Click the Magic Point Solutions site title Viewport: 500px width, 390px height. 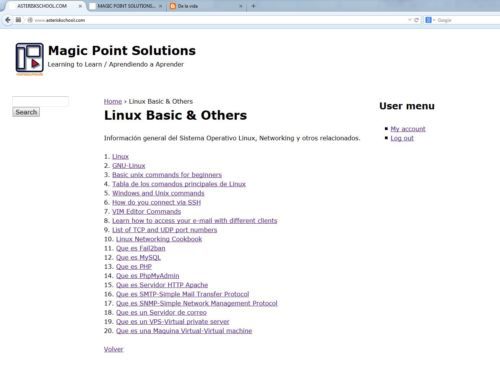pos(122,51)
